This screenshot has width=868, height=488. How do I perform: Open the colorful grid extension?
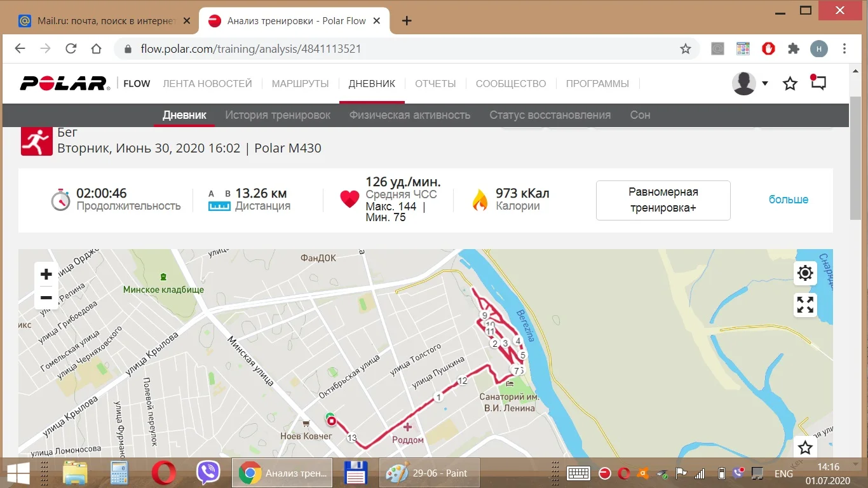tap(743, 48)
